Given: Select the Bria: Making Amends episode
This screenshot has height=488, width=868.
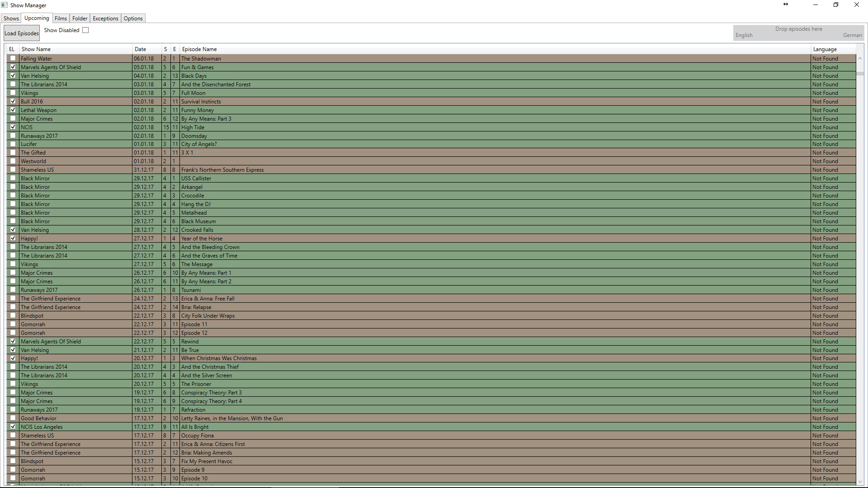Looking at the screenshot, I should point(207,453).
